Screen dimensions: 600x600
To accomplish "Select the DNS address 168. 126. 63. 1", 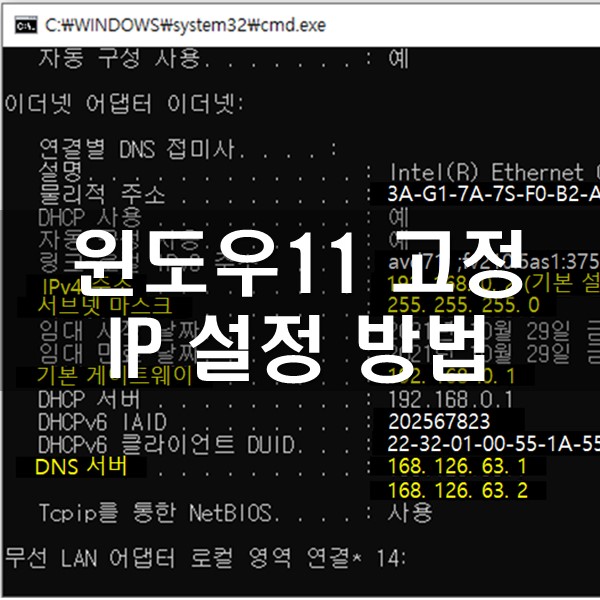I will click(x=458, y=466).
